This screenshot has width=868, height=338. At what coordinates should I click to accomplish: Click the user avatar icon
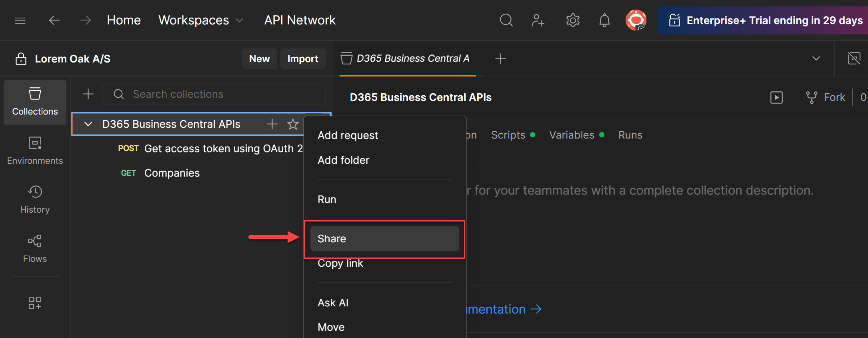point(636,20)
